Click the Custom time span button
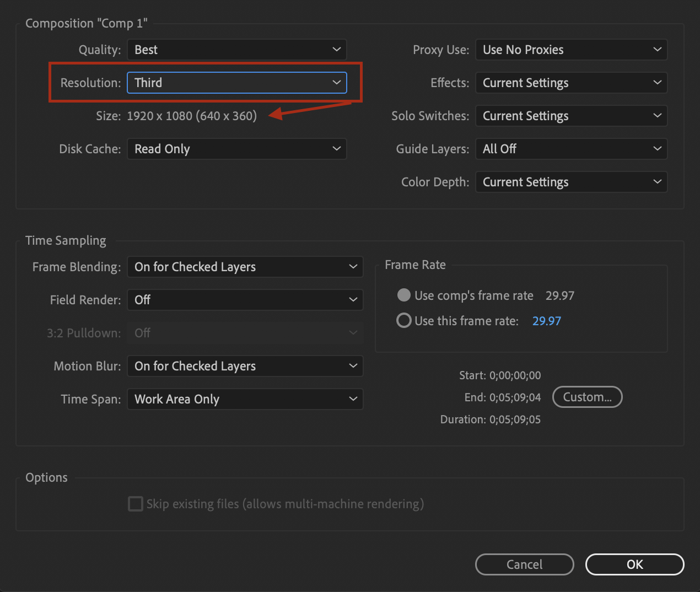This screenshot has width=700, height=592. 587,397
